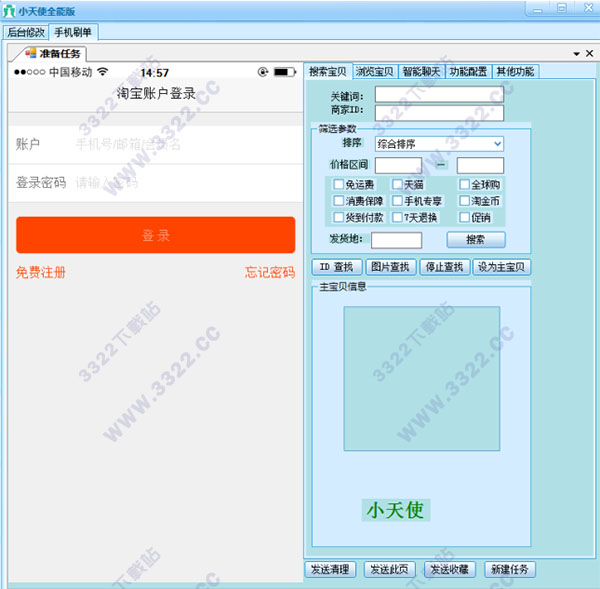Switch to the 手机刷单 tab

[x=73, y=32]
